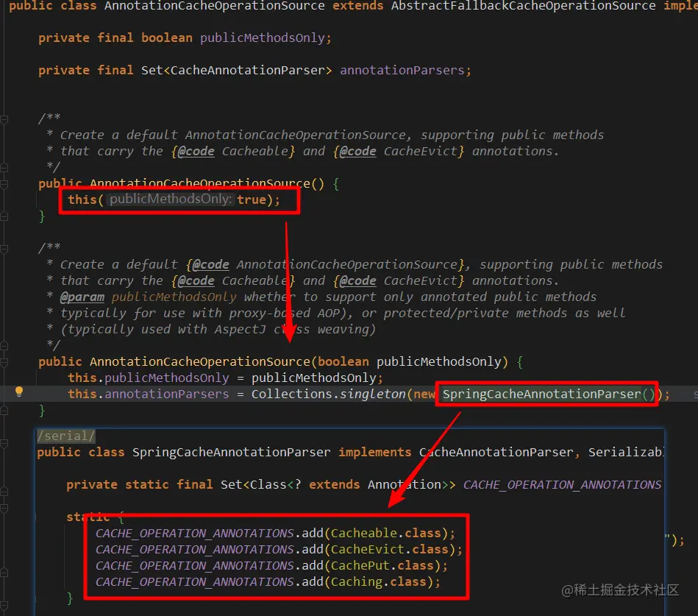Click CacheAnnotationParser inside the Set field declaration
The height and width of the screenshot is (616, 698).
(248, 71)
